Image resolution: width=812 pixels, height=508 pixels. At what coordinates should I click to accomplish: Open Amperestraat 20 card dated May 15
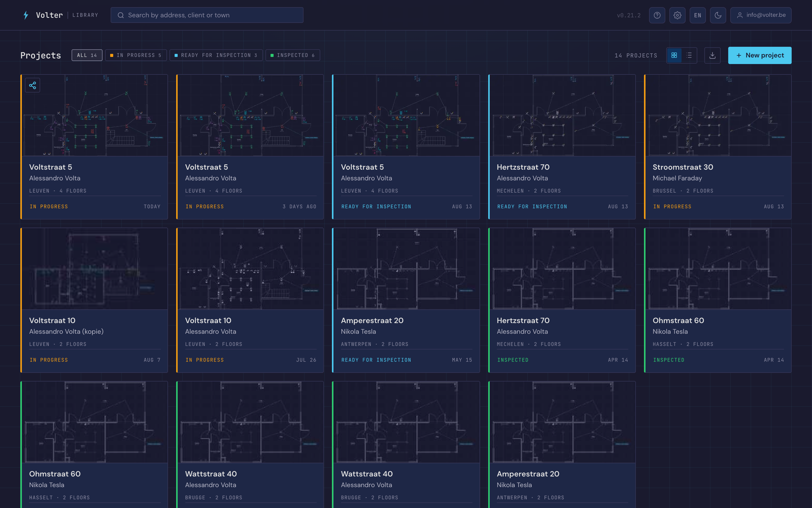(x=406, y=300)
